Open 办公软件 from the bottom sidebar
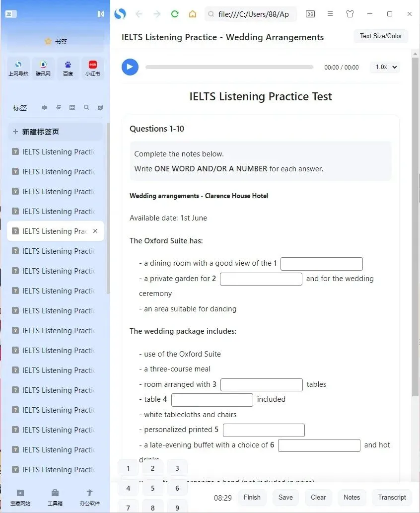Screen dimensions: 420x513 (89, 497)
